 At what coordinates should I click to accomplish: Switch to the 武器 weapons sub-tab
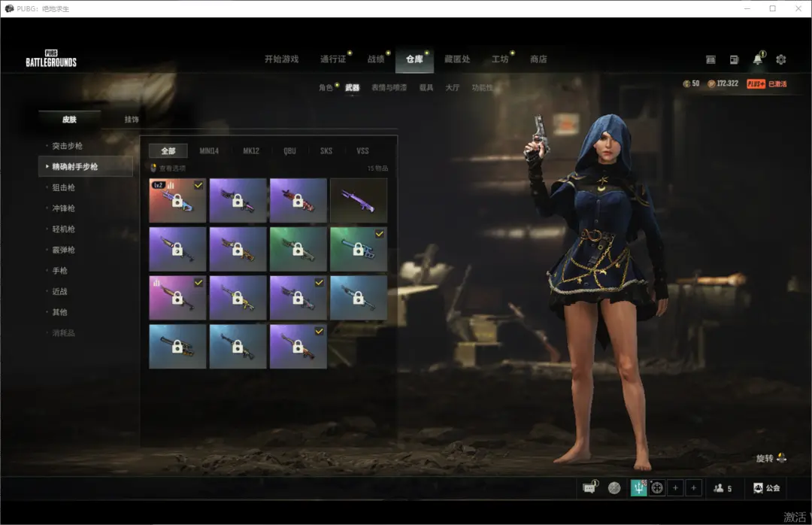[352, 87]
